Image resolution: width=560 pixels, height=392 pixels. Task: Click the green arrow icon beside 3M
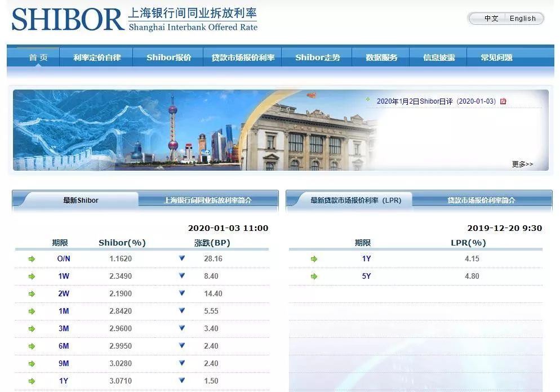pos(32,329)
